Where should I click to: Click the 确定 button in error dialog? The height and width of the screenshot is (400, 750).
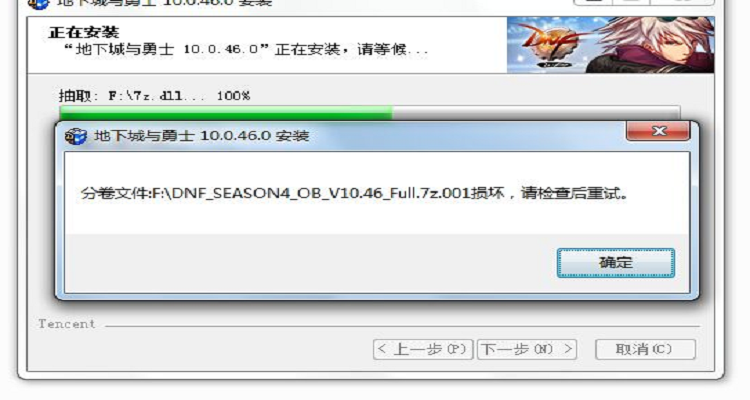tap(616, 263)
